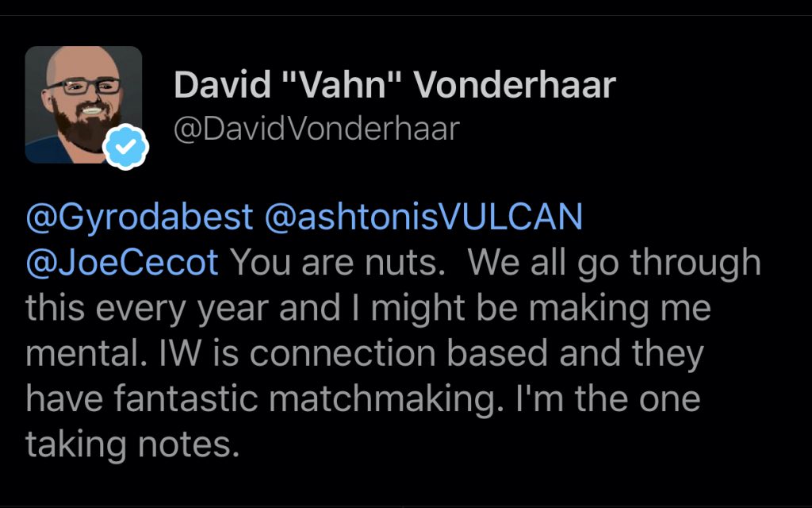Open the @Gyrodabest mention
Viewport: 812px width, 508px height.
coord(140,217)
